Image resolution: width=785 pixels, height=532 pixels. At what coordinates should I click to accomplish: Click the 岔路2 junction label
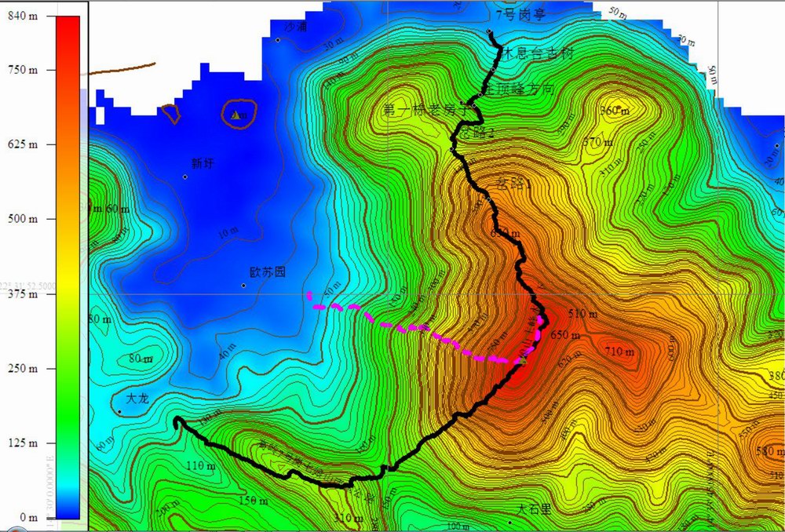[477, 133]
